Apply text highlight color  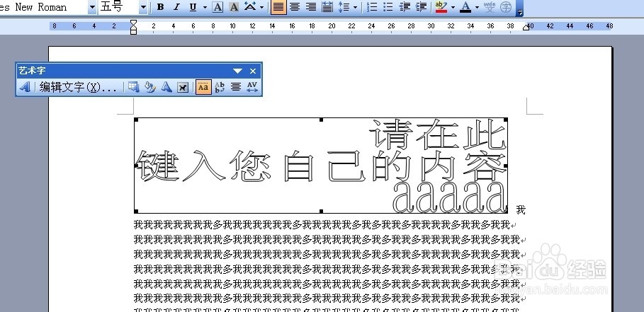[x=441, y=7]
